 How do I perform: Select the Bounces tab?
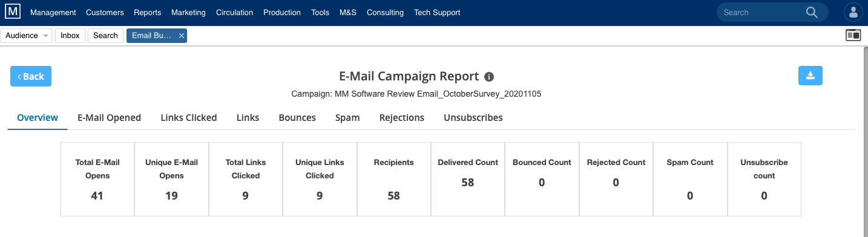[x=297, y=118]
